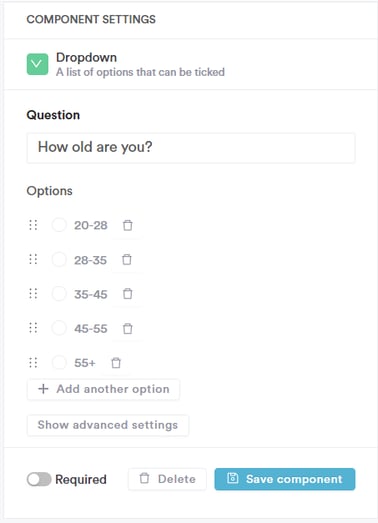Viewport: 378px width, 523px height.
Task: Grab the drag handle for 20-28 option
Action: (33, 225)
